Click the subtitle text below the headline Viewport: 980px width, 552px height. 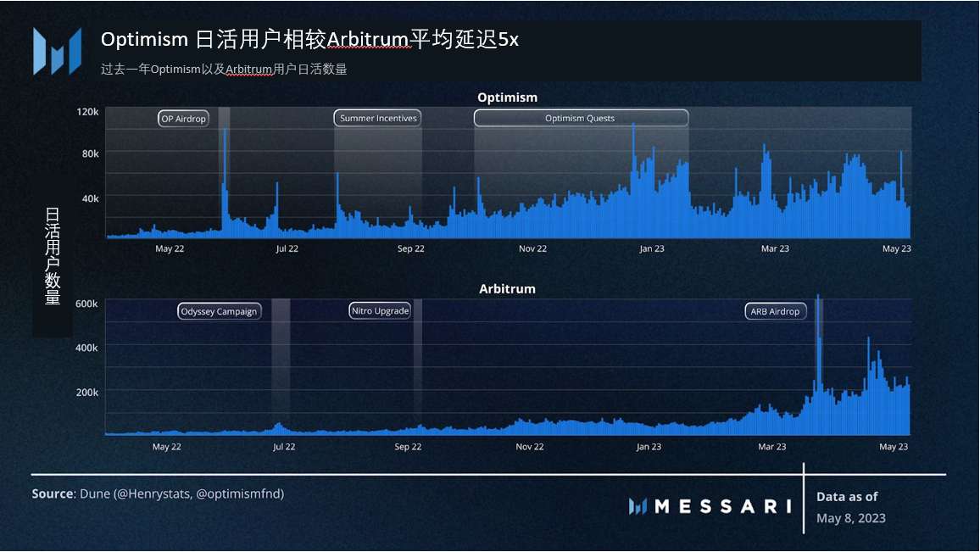coord(224,70)
